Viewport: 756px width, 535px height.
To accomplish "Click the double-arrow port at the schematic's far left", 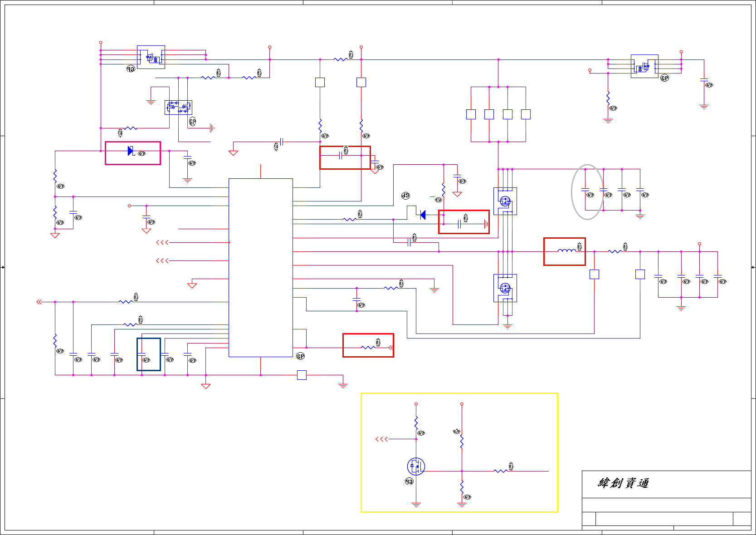I will coord(39,302).
